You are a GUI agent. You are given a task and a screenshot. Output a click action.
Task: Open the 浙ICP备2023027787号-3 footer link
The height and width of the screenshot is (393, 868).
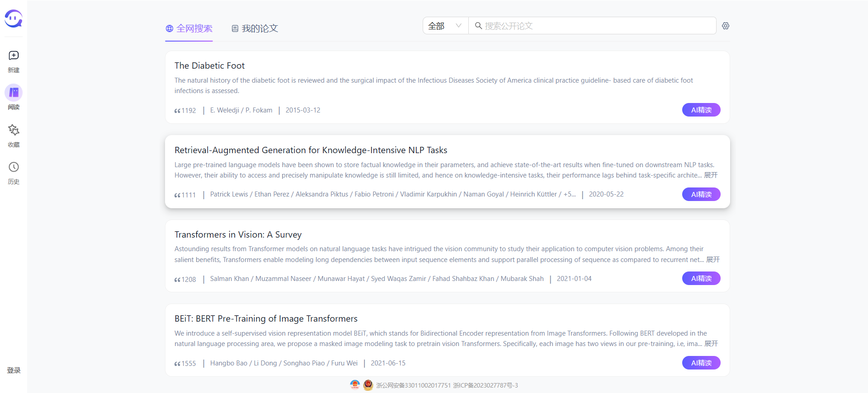[x=486, y=385]
